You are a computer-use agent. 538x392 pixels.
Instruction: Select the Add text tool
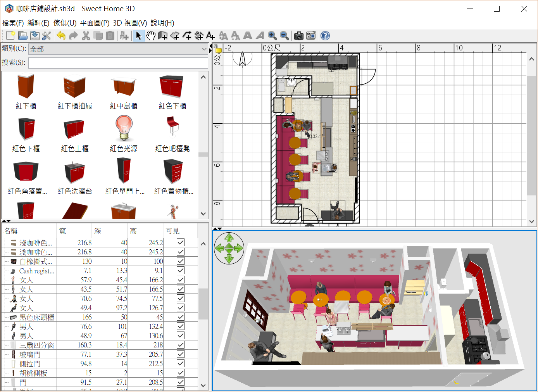click(x=210, y=36)
